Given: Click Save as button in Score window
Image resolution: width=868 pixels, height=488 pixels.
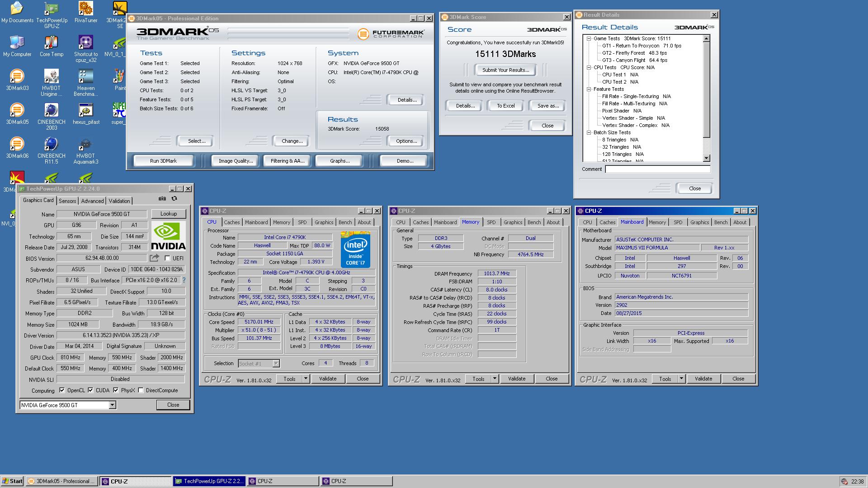Looking at the screenshot, I should [548, 106].
